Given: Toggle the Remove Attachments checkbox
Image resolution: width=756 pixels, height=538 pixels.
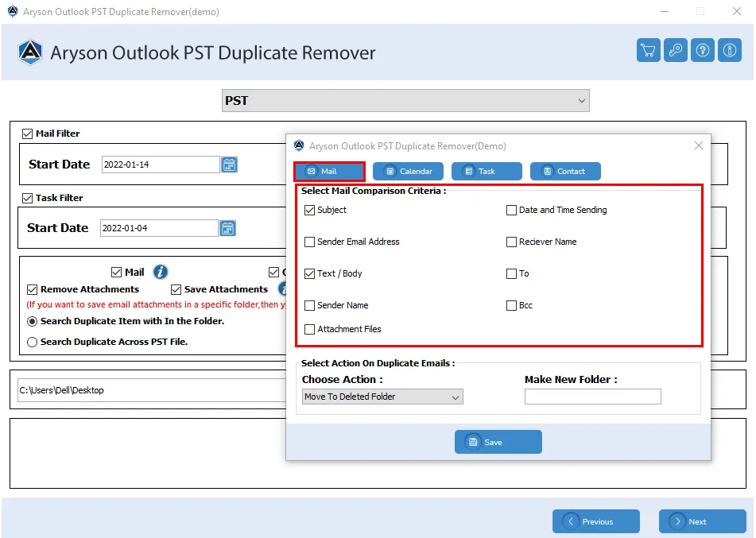Looking at the screenshot, I should [33, 290].
